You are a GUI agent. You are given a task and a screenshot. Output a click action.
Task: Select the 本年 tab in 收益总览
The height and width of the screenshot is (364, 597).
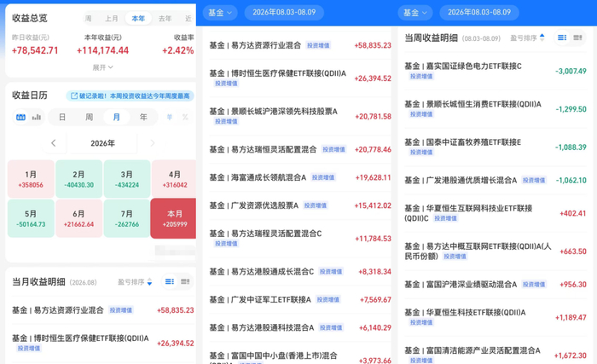138,18
